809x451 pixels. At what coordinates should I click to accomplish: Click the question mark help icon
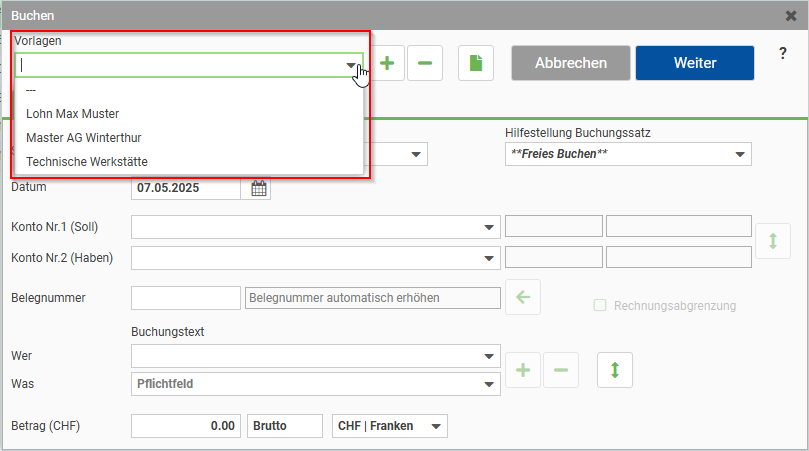(x=782, y=54)
